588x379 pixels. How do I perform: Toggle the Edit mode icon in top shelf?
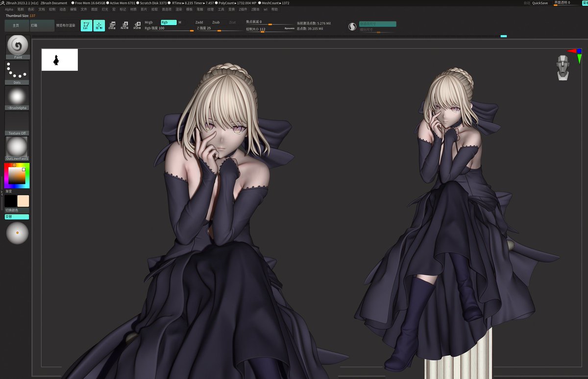tap(87, 25)
